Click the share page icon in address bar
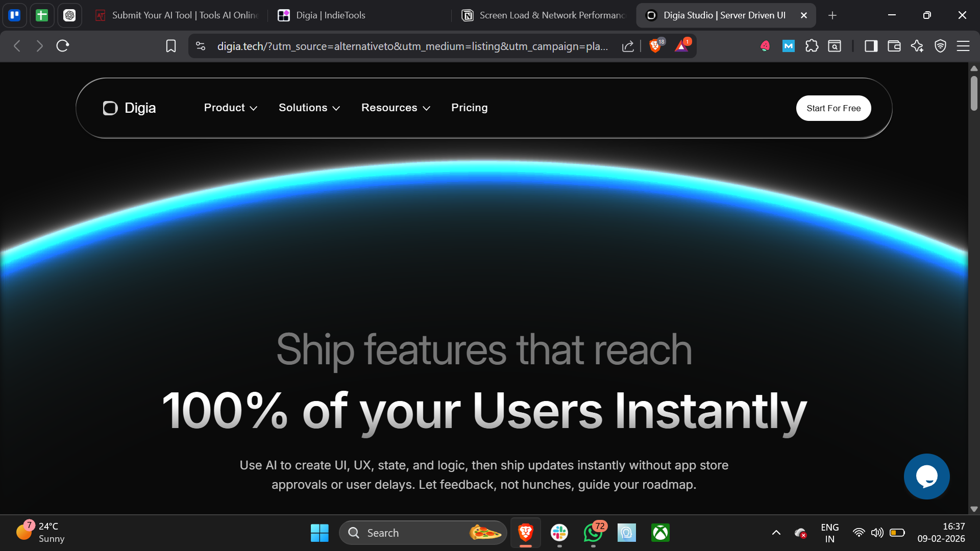Screen dimensions: 980x551 tap(628, 46)
